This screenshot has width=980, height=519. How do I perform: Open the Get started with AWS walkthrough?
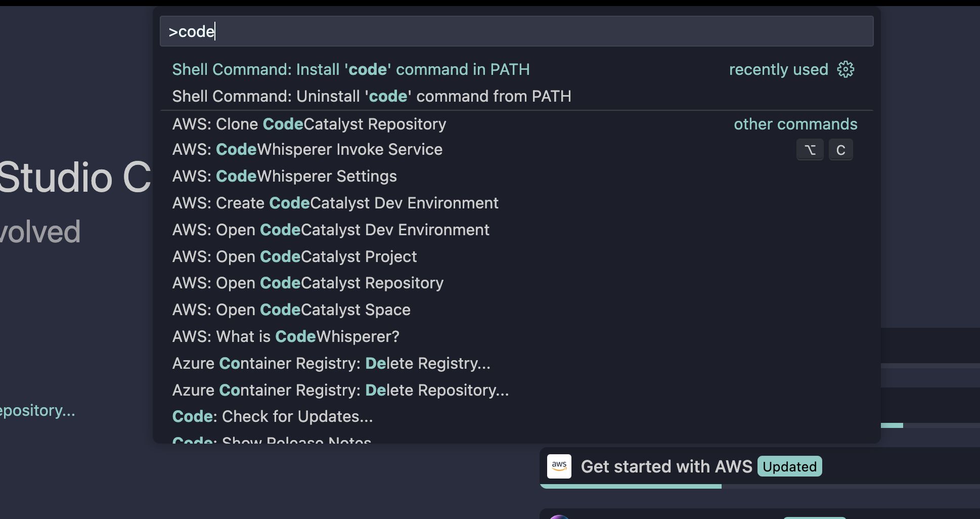pyautogui.click(x=666, y=466)
